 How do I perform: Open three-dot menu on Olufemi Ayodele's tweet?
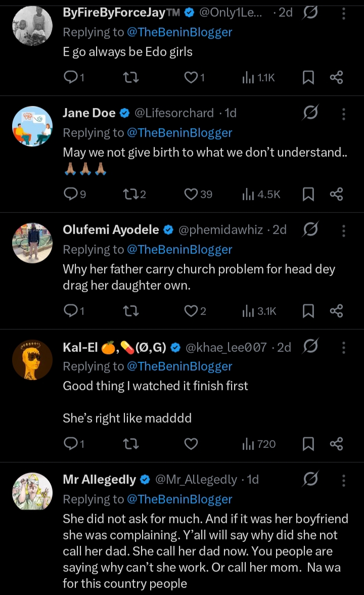[344, 231]
